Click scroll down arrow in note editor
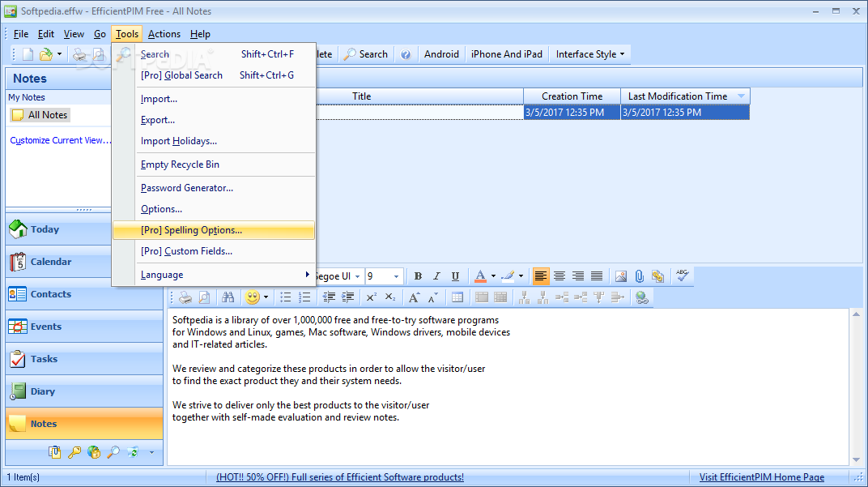 click(857, 459)
